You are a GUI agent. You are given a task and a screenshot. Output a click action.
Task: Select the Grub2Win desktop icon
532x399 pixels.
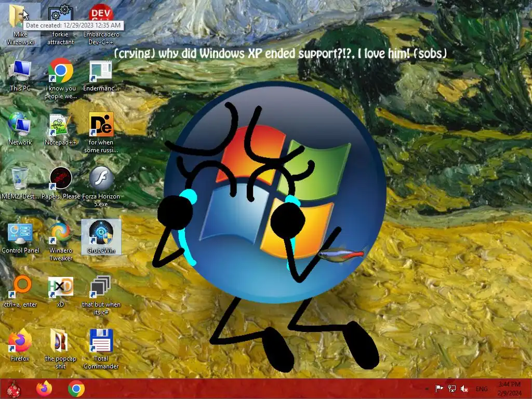[x=101, y=237]
